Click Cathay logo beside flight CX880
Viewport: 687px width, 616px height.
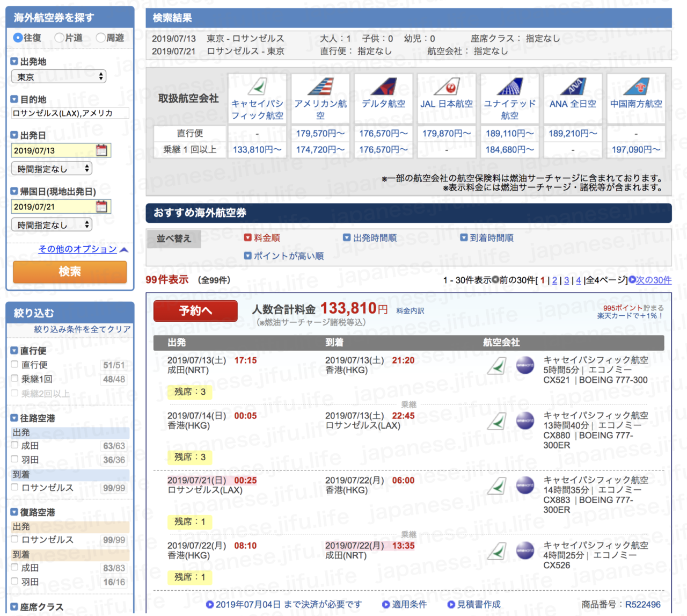[497, 421]
